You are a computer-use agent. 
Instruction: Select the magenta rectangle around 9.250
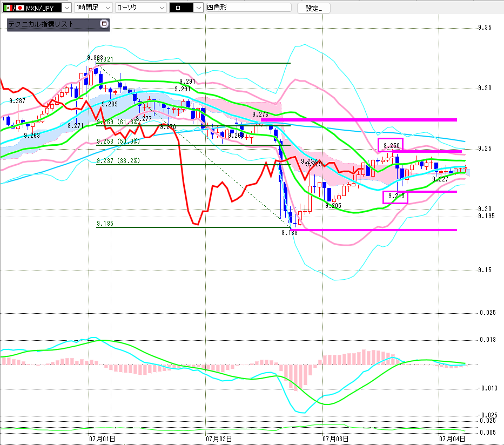(390, 145)
